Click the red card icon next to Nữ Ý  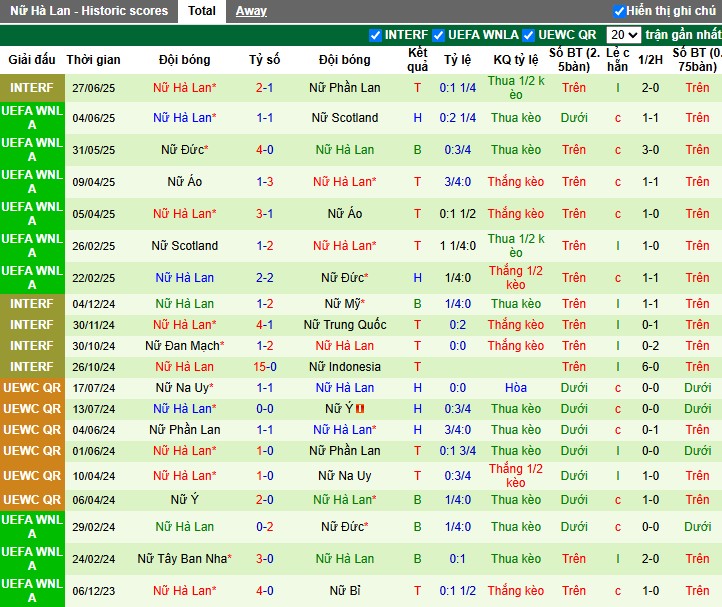[360, 409]
